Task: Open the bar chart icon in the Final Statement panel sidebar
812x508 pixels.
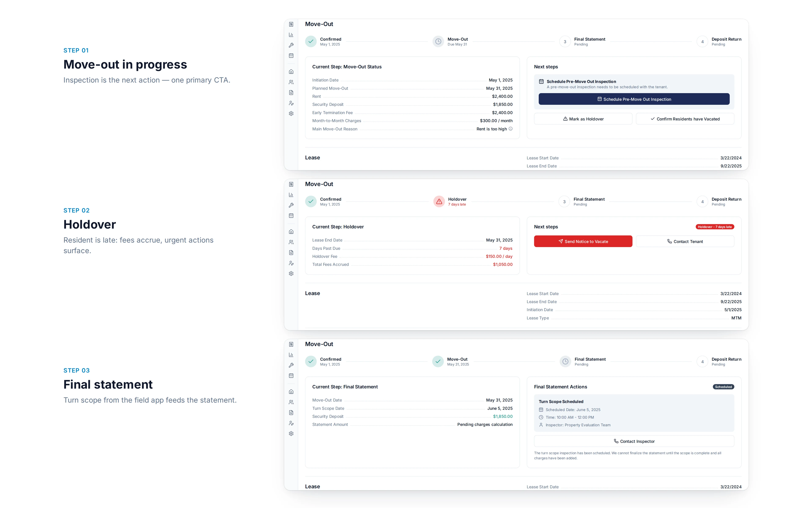Action: pos(291,355)
